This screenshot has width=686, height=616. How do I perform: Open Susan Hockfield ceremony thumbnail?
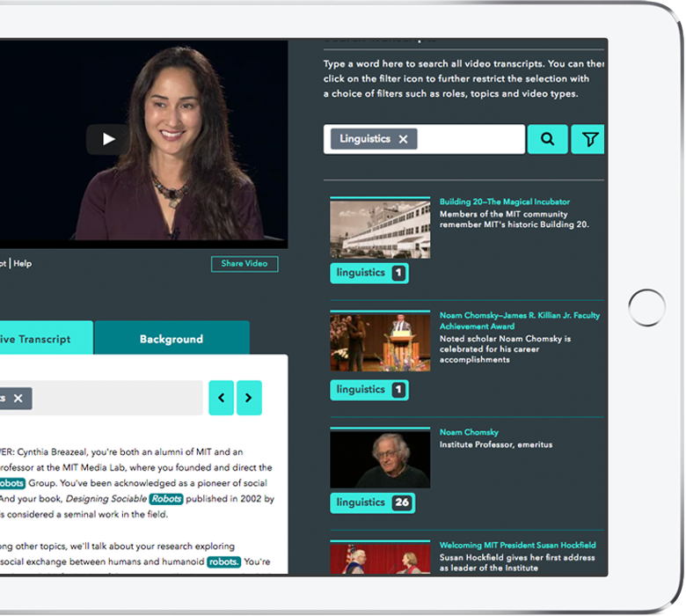tap(380, 557)
